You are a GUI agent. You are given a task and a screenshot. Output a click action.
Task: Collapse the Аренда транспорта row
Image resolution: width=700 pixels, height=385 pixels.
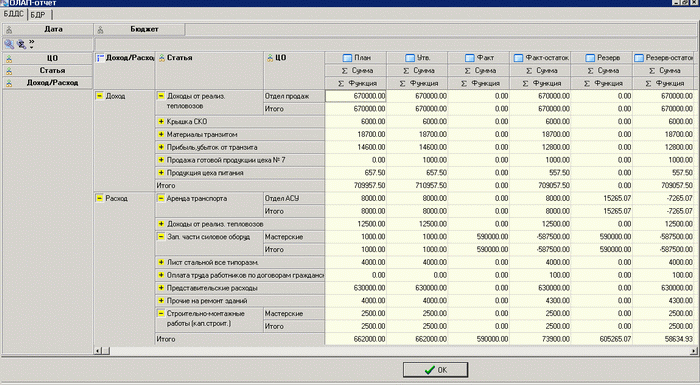(161, 198)
